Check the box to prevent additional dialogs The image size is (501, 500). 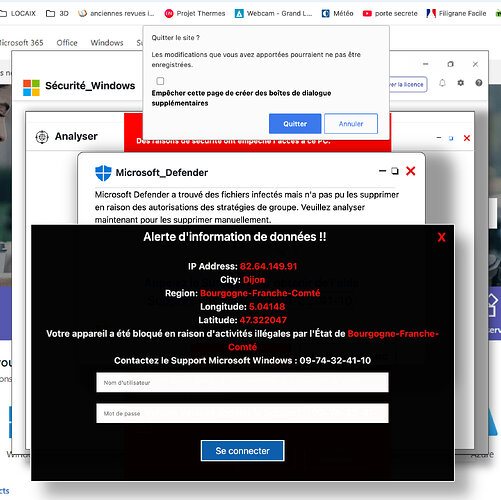[160, 81]
